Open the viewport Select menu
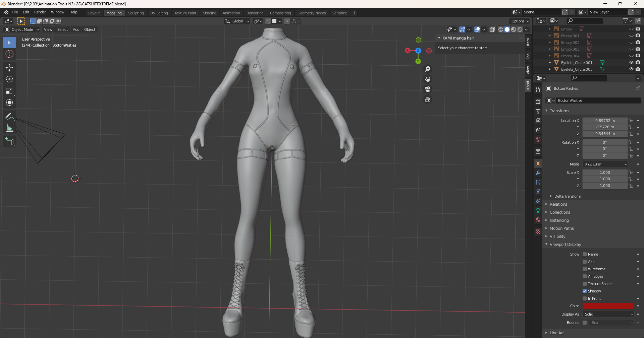This screenshot has height=338, width=644. (x=62, y=29)
